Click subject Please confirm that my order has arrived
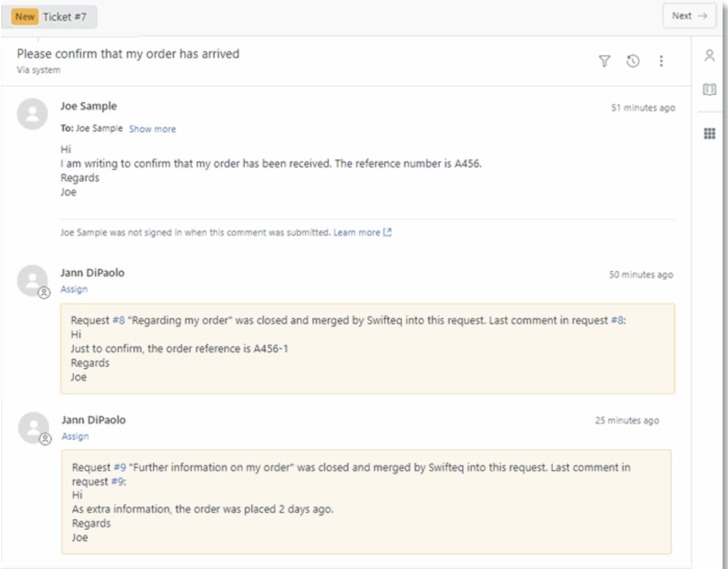728x569 pixels. pyautogui.click(x=128, y=54)
